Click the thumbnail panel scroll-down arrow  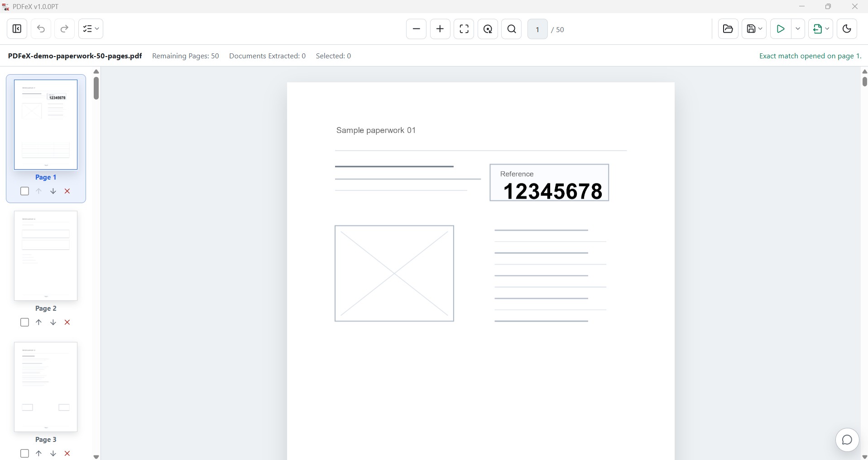[x=96, y=457]
